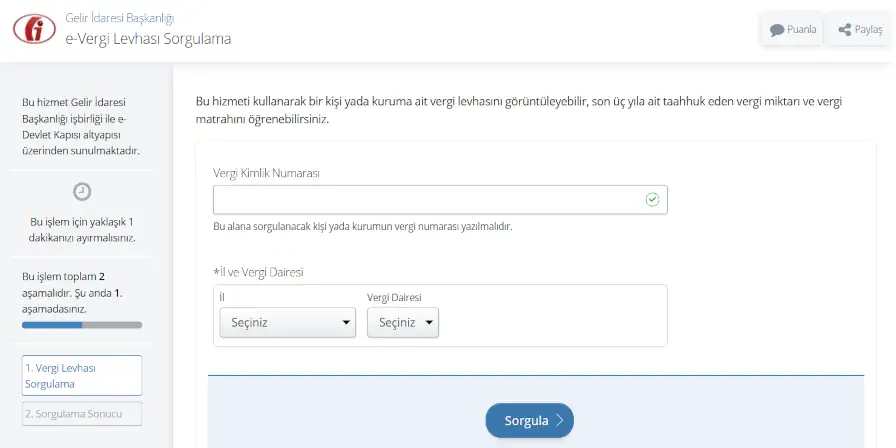Viewport: 896px width, 448px height.
Task: Click the green checkmark validation icon
Action: pyautogui.click(x=652, y=199)
